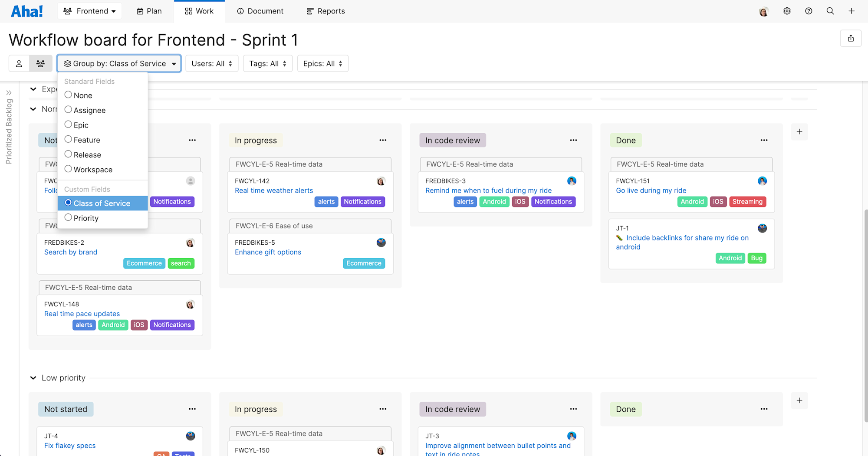Click the share/export icon
This screenshot has width=868, height=456.
(x=851, y=38)
